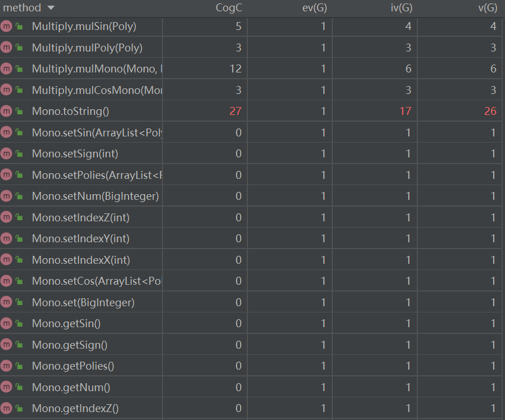This screenshot has width=505, height=420.
Task: Click method icon for Multiply.mulMono row
Action: [6, 68]
